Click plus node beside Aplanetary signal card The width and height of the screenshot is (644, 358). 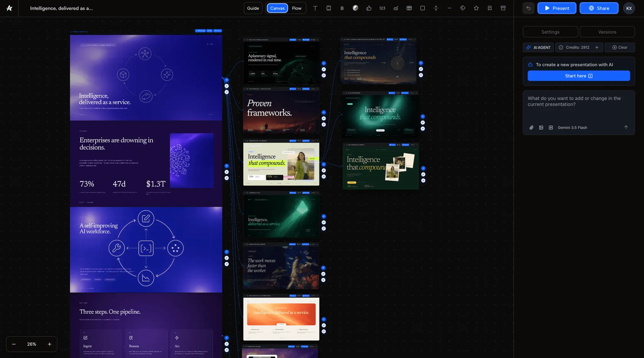pos(324,63)
